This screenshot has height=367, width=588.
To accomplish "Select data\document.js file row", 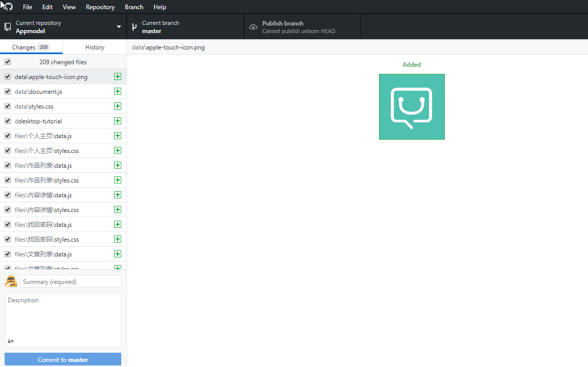I will tap(63, 91).
